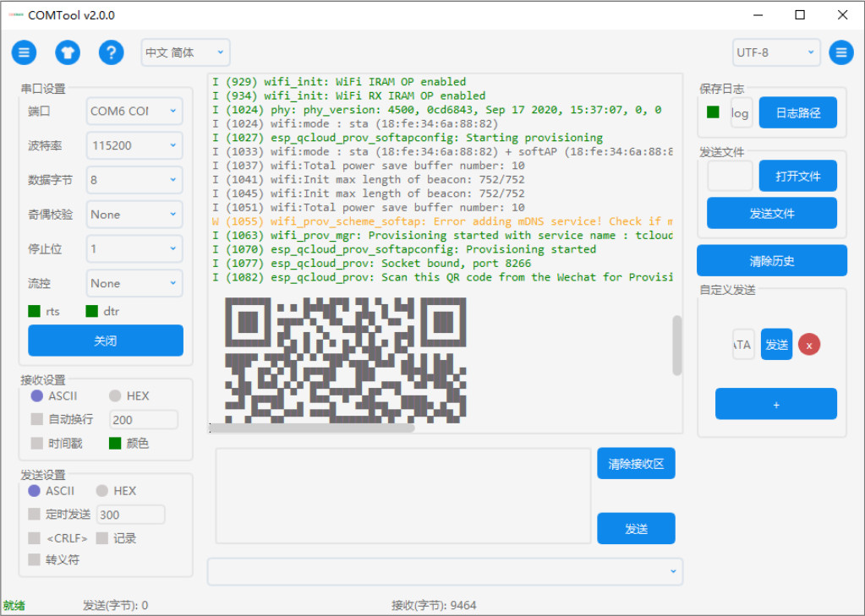Click the orange warning log line (1055)
865x616 pixels.
[x=442, y=221]
